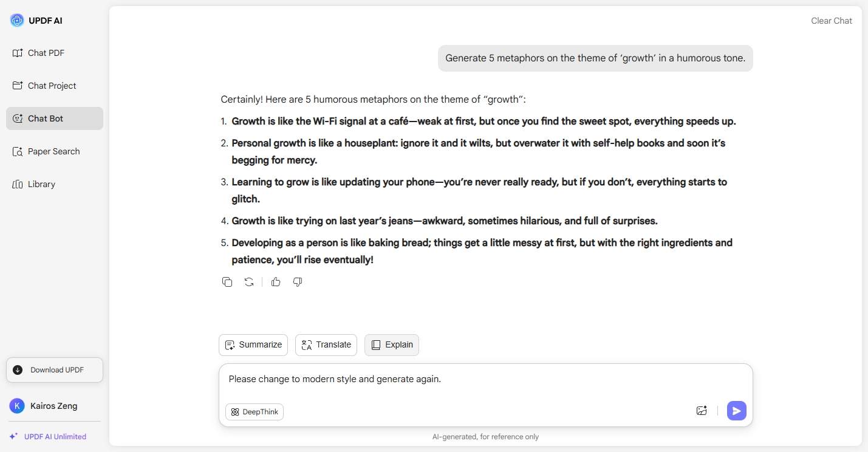Attach an image using the picture icon
Viewport: 868px width, 452px height.
pos(702,411)
